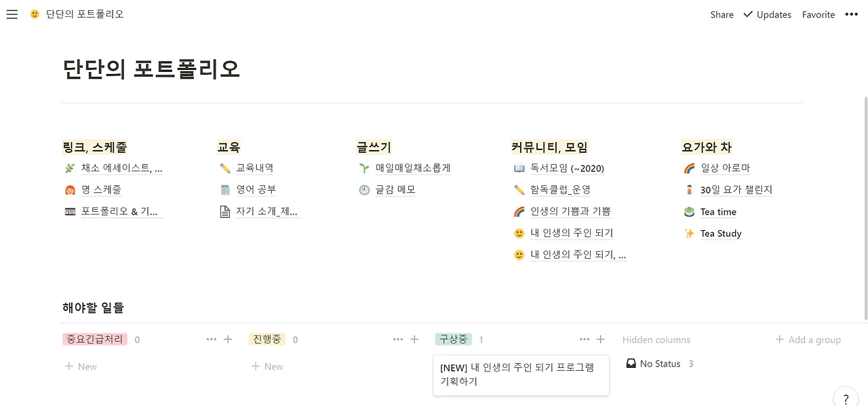Image resolution: width=868 pixels, height=406 pixels.
Task: Mark the page as Favorite
Action: [x=818, y=14]
